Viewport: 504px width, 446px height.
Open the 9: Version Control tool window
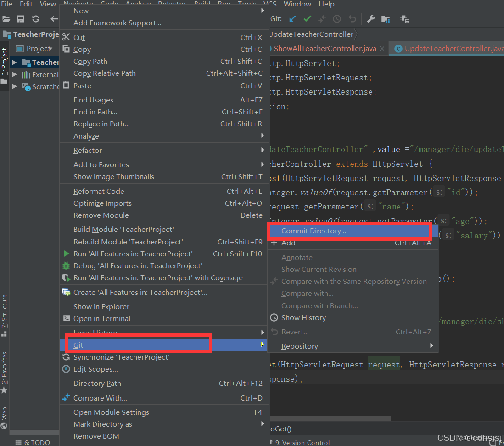(300, 442)
